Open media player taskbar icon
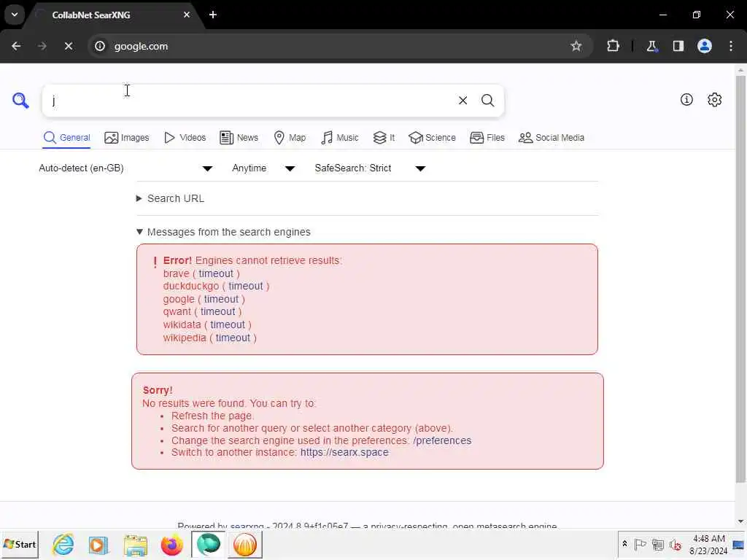This screenshot has width=747, height=560. (98, 545)
